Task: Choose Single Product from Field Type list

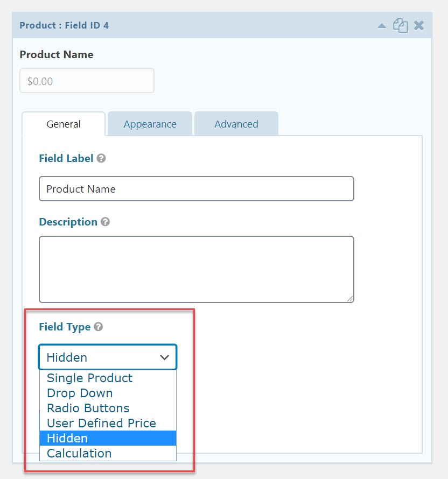Action: click(x=108, y=378)
